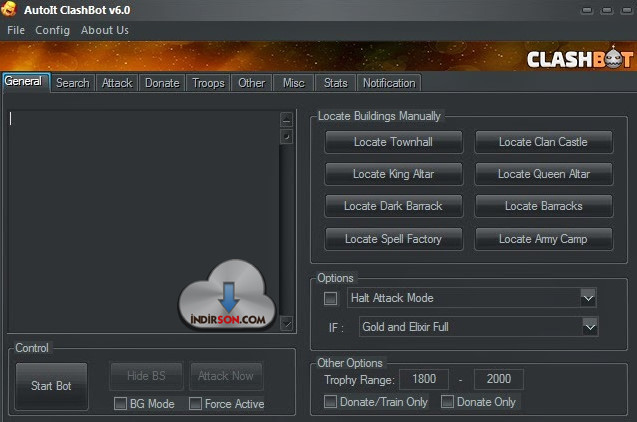Switch to the Donate tab
Viewport: 637px width, 422px height.
coord(162,83)
